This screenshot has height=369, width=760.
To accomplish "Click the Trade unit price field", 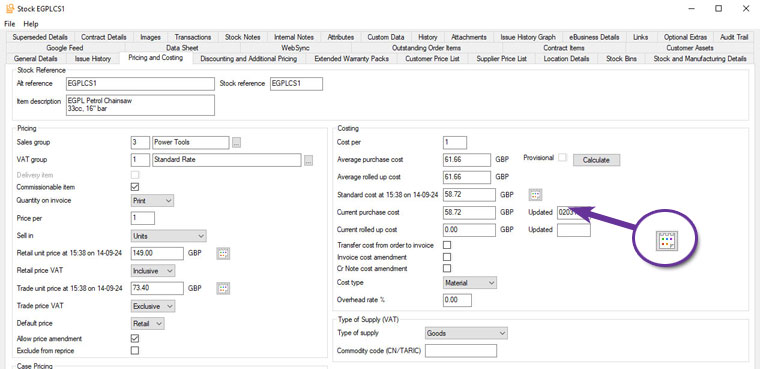I will 157,288.
